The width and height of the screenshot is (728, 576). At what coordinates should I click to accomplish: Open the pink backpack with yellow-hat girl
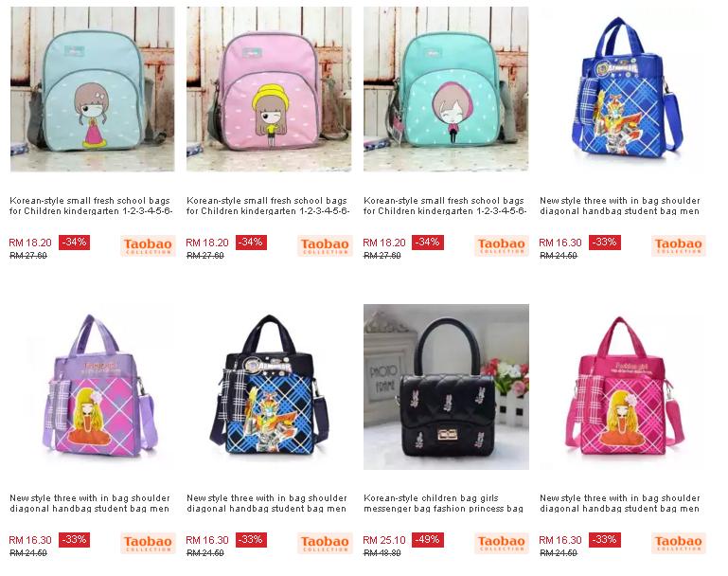click(x=269, y=89)
